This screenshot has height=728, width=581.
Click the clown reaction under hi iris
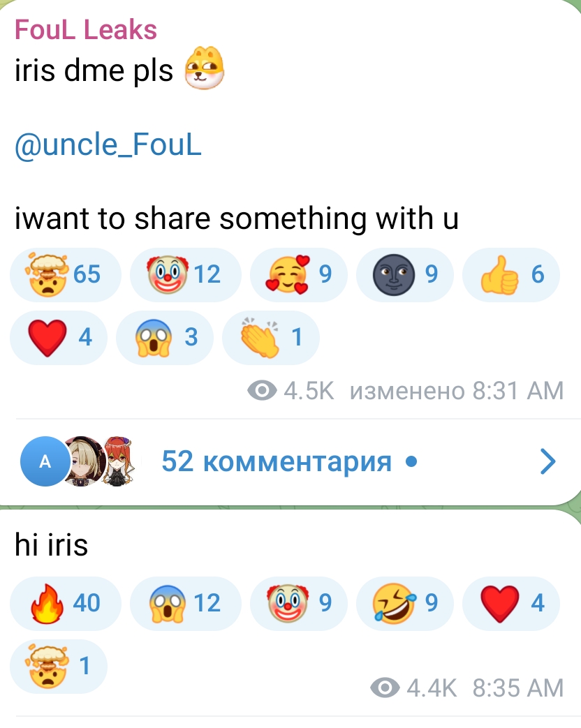tap(297, 602)
